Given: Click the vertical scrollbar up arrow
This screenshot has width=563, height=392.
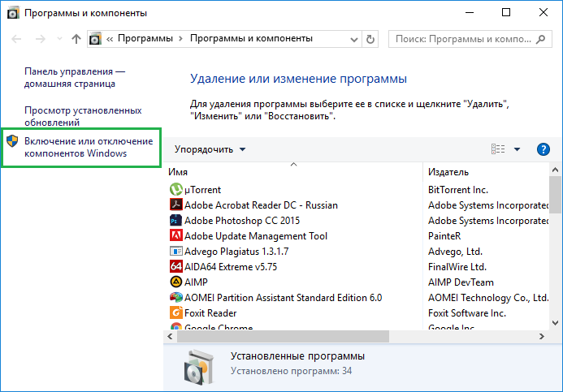Looking at the screenshot, I should pyautogui.click(x=555, y=170).
